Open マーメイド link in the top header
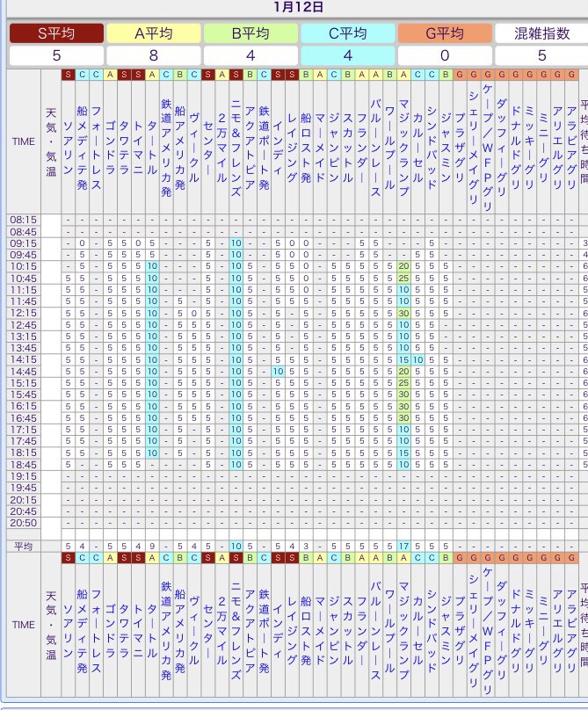The width and height of the screenshot is (588, 710). pos(320,148)
